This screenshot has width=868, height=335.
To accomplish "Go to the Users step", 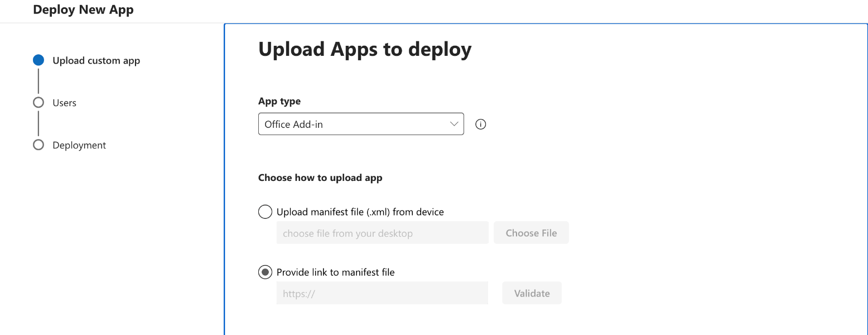I will click(64, 103).
